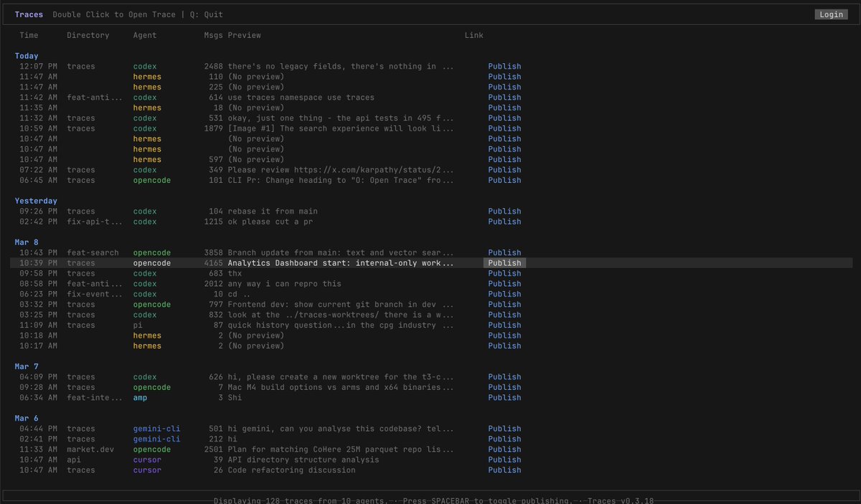Image resolution: width=861 pixels, height=504 pixels.
Task: Click the Login button
Action: (831, 14)
